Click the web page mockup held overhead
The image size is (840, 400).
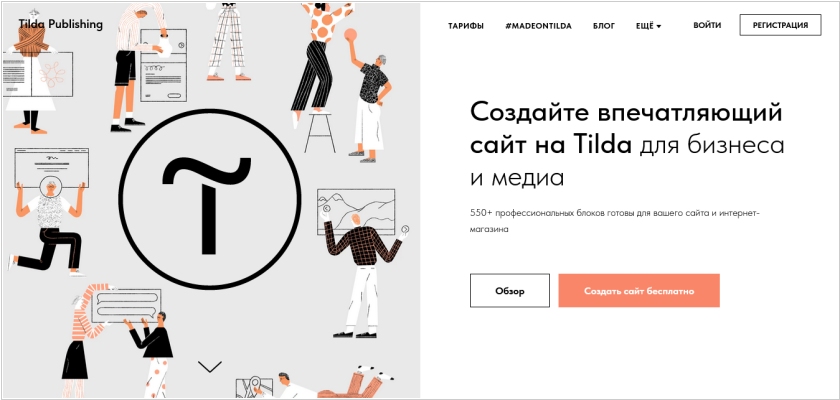tap(51, 168)
